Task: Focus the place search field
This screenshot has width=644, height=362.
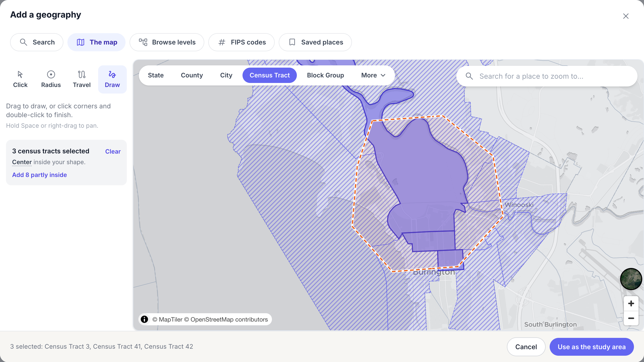Action: point(547,76)
